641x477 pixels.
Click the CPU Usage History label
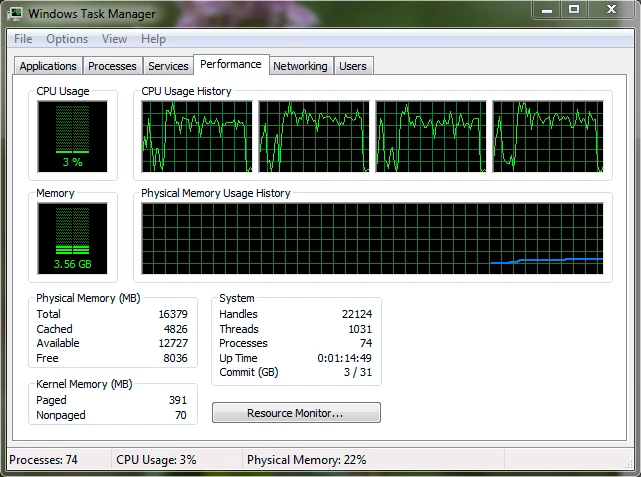click(186, 91)
